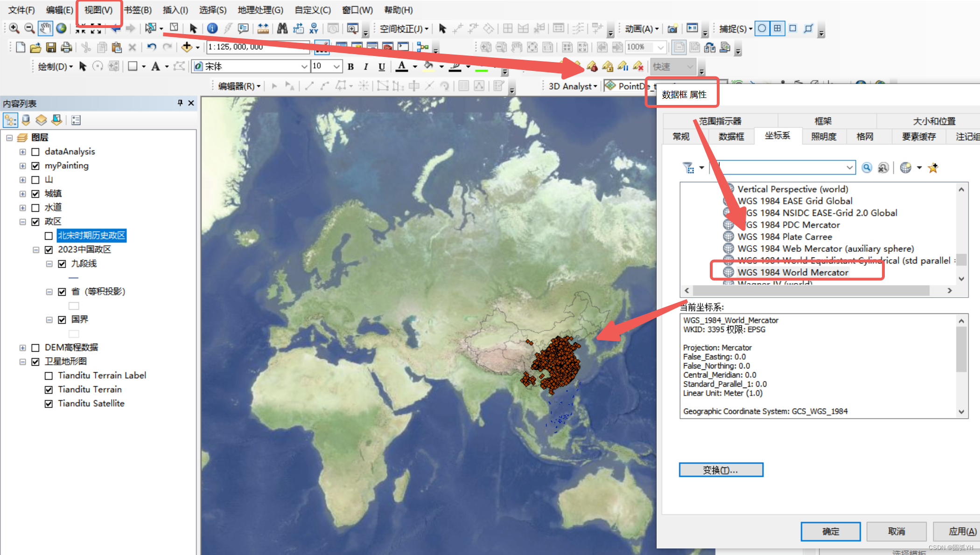Select the Identify tool
Image resolution: width=980 pixels, height=555 pixels.
coord(212,28)
